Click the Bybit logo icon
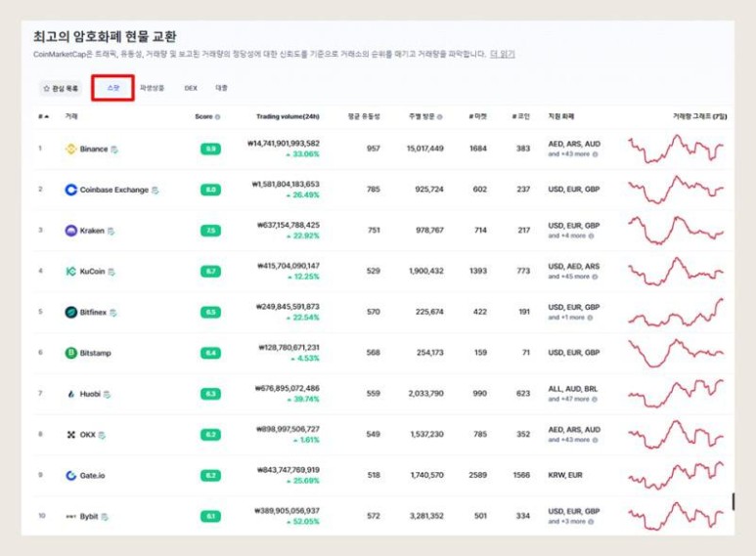 tap(70, 517)
